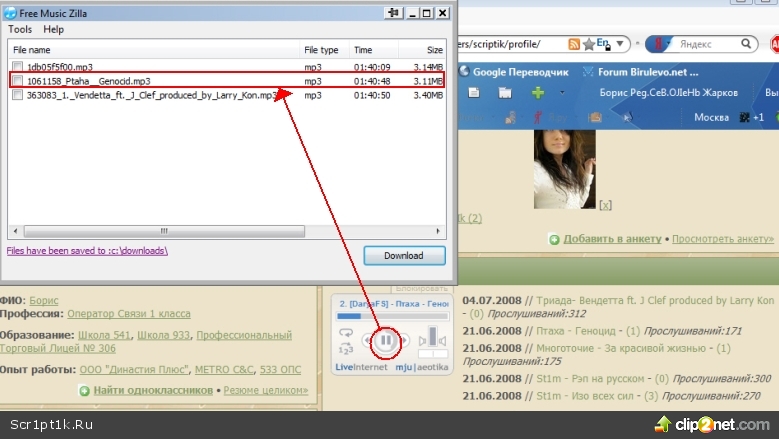Select the 1db05f5f00.mp3 file name
Image resolution: width=779 pixels, height=439 pixels.
point(60,67)
